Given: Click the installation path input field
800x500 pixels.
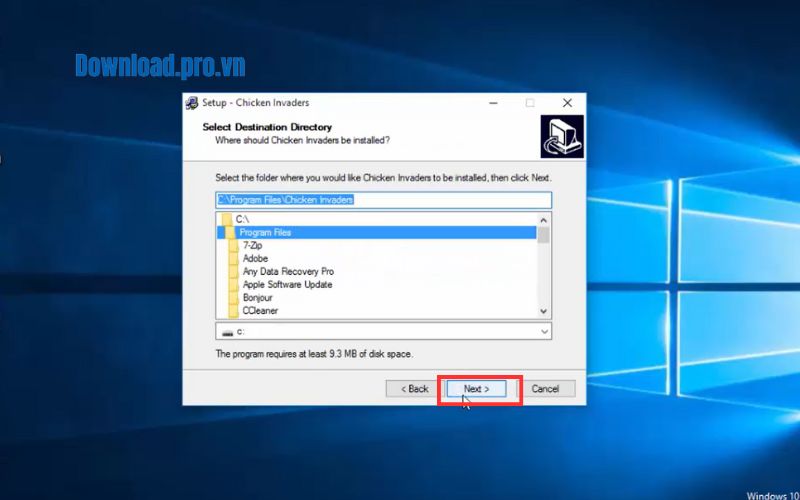Looking at the screenshot, I should [384, 200].
